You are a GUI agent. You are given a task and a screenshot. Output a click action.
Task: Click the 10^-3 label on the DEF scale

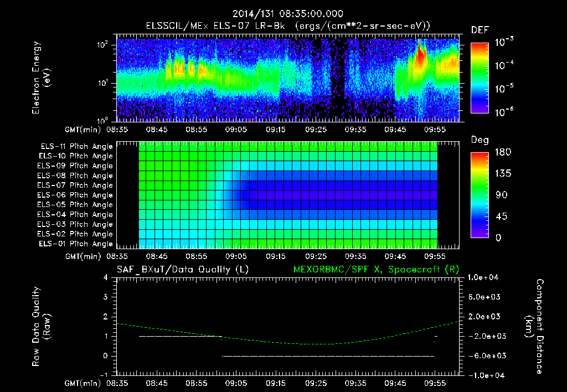504,42
